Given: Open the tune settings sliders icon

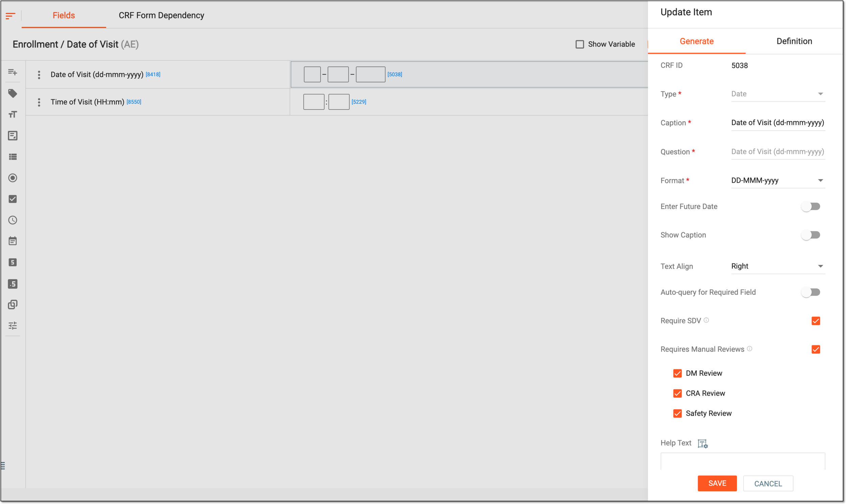Looking at the screenshot, I should point(13,326).
